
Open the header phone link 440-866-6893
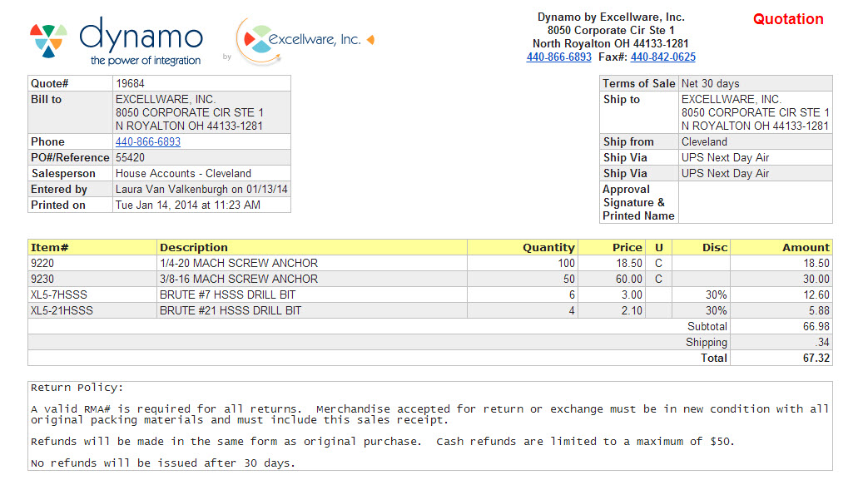(558, 57)
